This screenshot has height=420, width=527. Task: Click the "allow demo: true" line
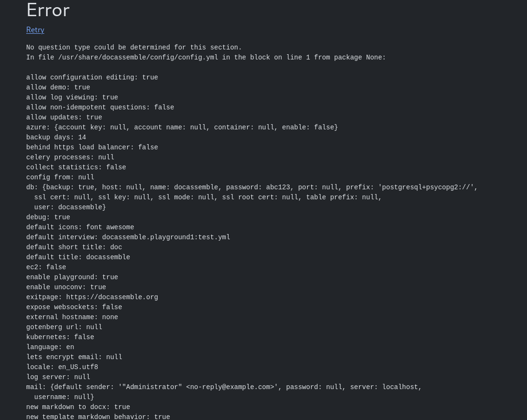tap(58, 88)
